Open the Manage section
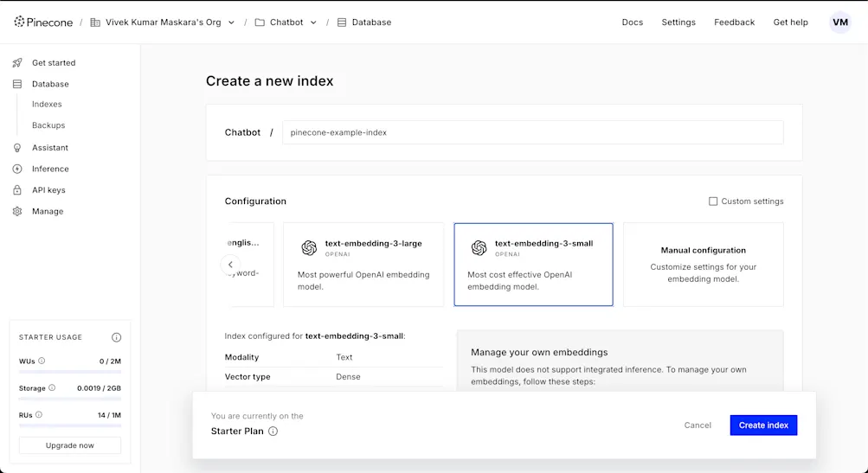868x473 pixels. click(x=48, y=211)
